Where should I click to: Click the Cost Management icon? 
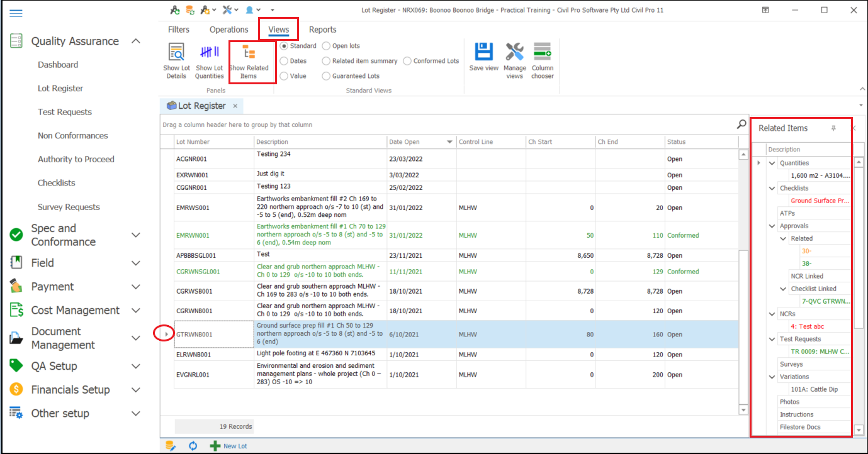[x=16, y=311]
